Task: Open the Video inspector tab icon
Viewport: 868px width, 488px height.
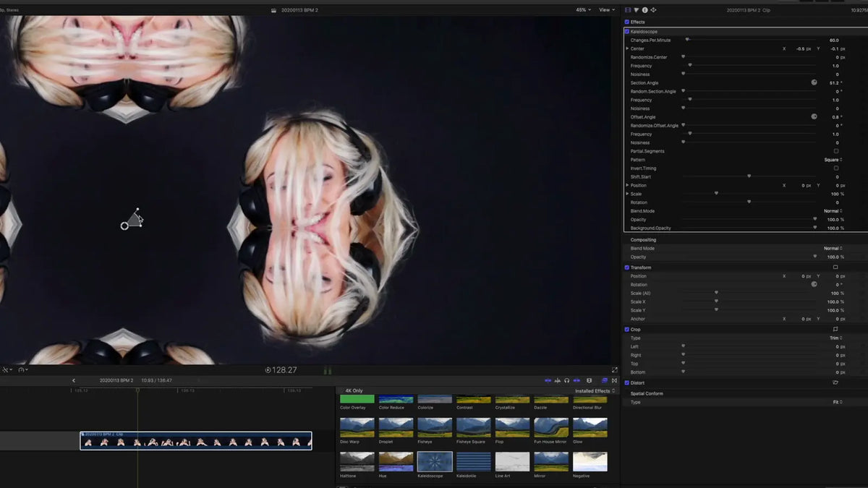Action: point(628,10)
